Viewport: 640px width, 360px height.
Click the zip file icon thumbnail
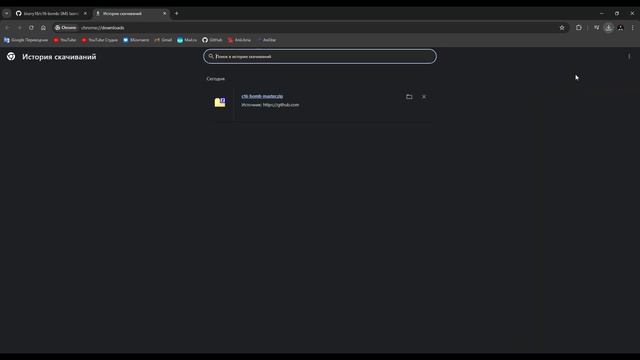[x=220, y=102]
